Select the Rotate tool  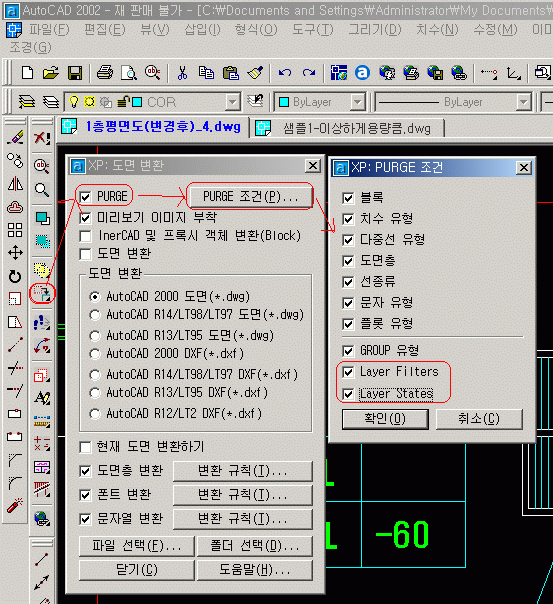(15, 276)
